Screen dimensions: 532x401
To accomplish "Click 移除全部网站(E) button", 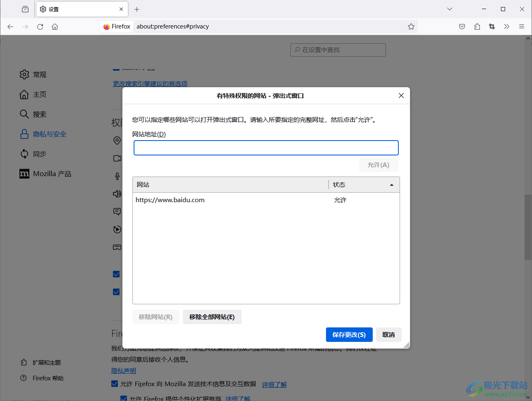I will click(x=212, y=317).
